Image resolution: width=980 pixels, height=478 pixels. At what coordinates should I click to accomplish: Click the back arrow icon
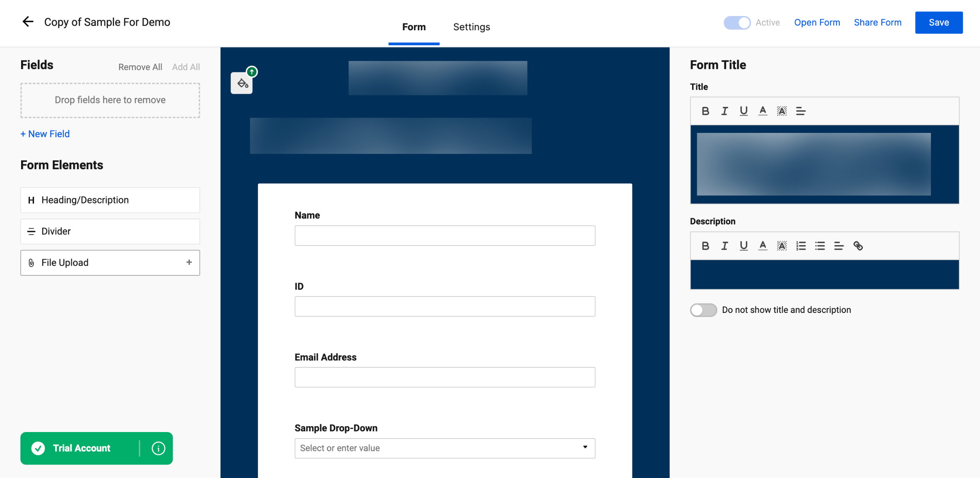(x=28, y=22)
